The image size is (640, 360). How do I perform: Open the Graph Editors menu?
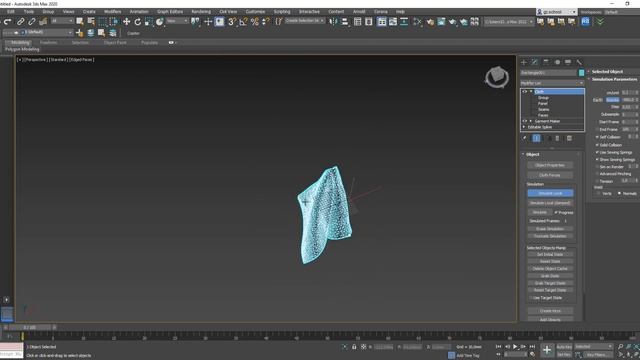tap(170, 12)
